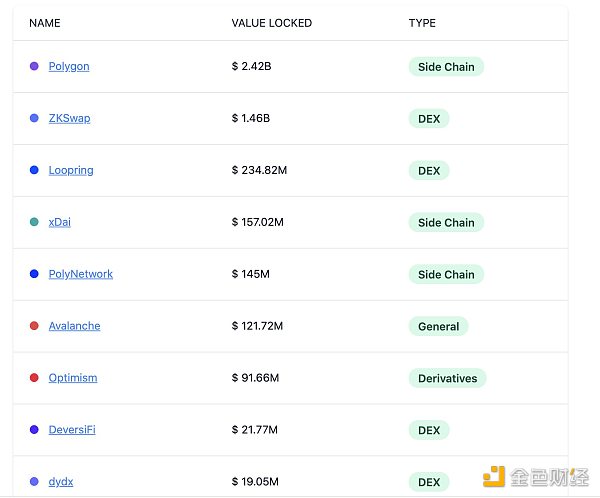Open the Polygon project link
Viewport: 600px width, 498px height.
(69, 67)
